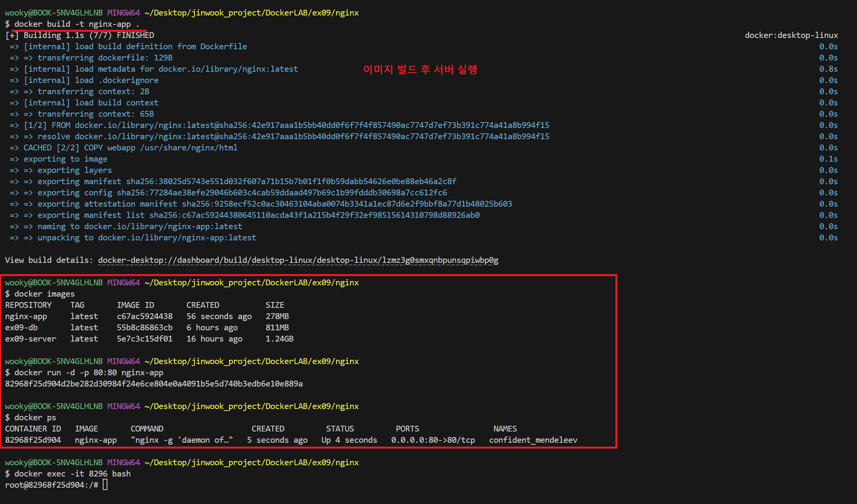Click the red Korean annotation text

[420, 69]
